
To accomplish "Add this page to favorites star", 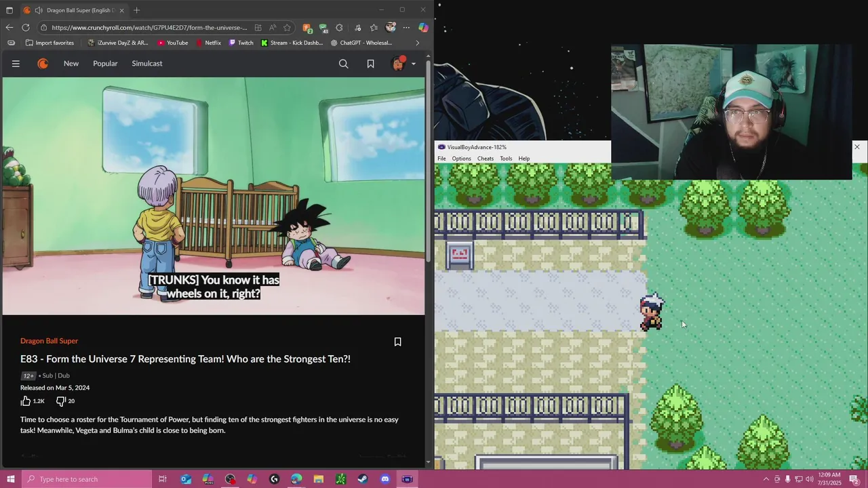I will point(288,28).
